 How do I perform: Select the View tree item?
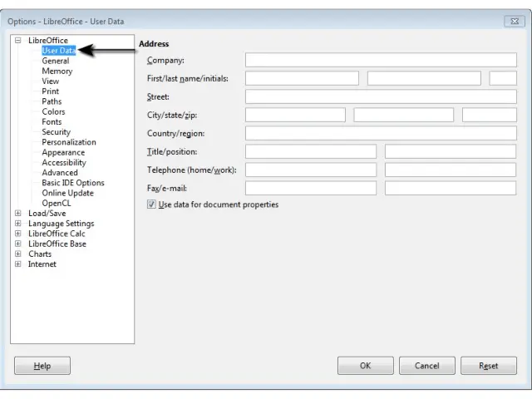(x=50, y=81)
